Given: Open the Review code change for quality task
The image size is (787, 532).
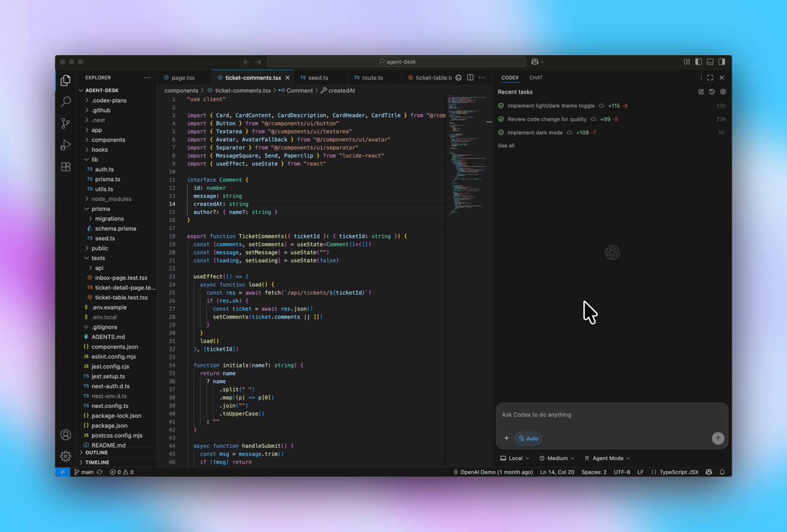Looking at the screenshot, I should (612, 119).
